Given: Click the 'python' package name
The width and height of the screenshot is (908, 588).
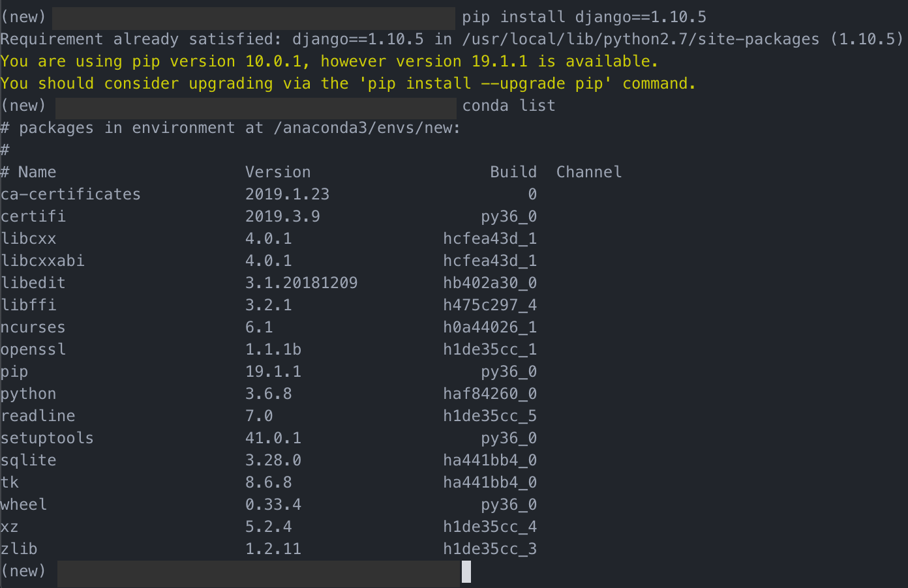Looking at the screenshot, I should [29, 394].
